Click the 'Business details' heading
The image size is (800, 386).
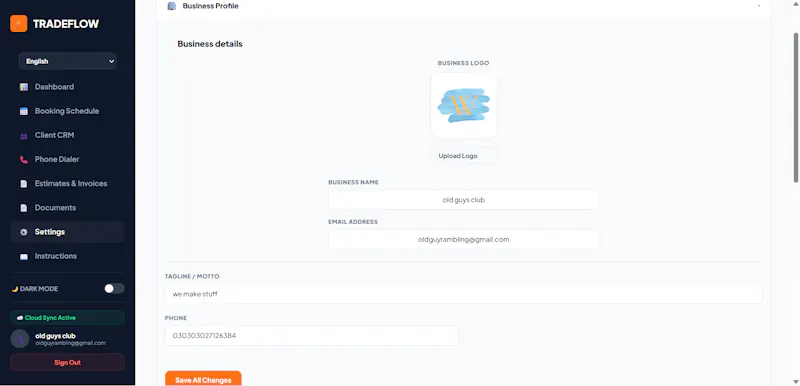pyautogui.click(x=210, y=44)
